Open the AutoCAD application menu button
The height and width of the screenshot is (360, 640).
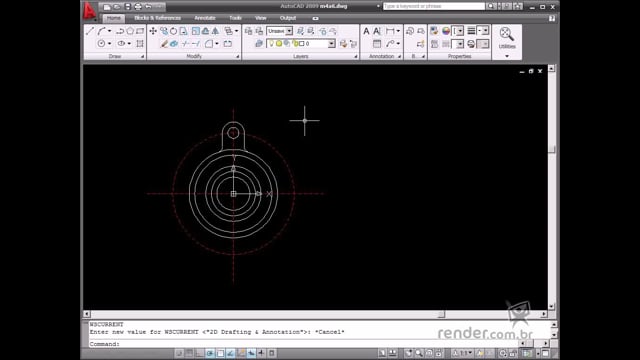pyautogui.click(x=89, y=11)
